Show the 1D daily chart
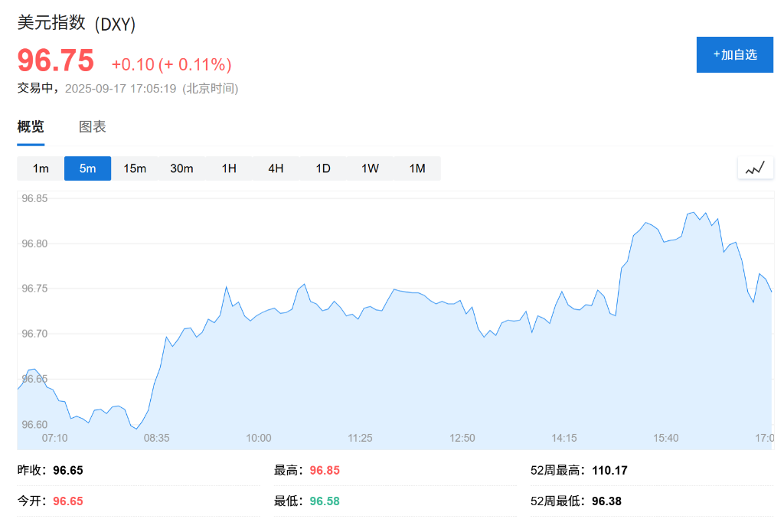The image size is (784, 532). tap(323, 168)
